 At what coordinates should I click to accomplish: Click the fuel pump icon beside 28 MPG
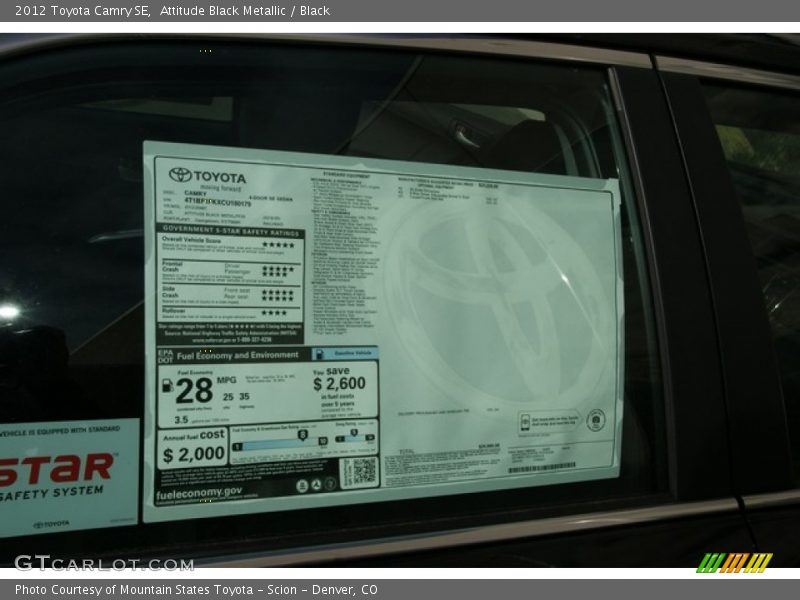click(x=167, y=387)
